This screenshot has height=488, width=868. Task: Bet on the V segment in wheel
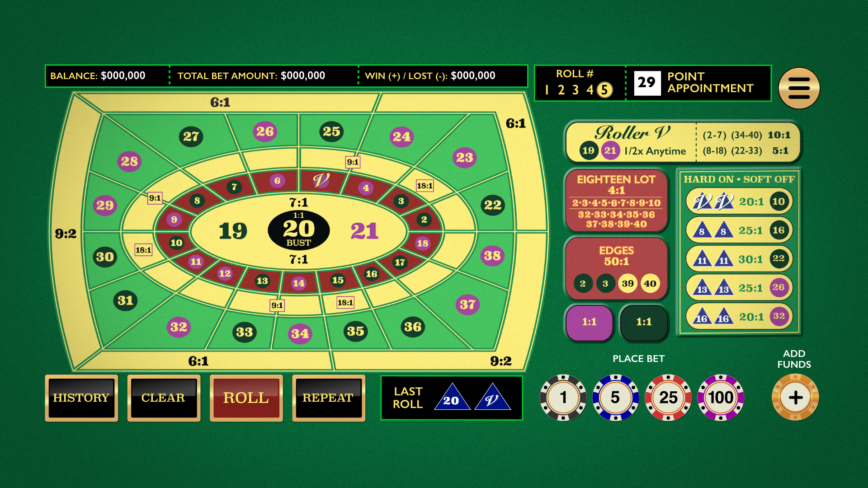tap(321, 181)
